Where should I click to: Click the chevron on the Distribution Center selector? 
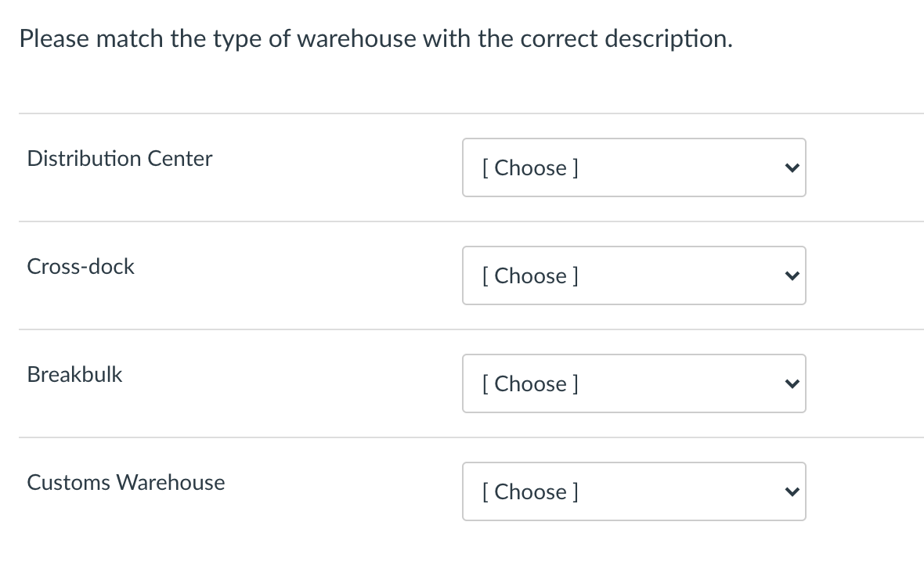point(792,167)
